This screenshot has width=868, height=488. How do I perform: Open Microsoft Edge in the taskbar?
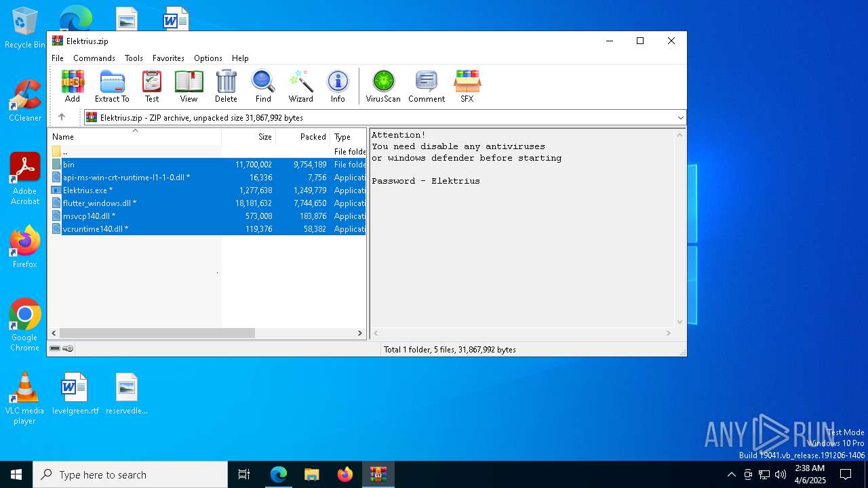pos(279,474)
